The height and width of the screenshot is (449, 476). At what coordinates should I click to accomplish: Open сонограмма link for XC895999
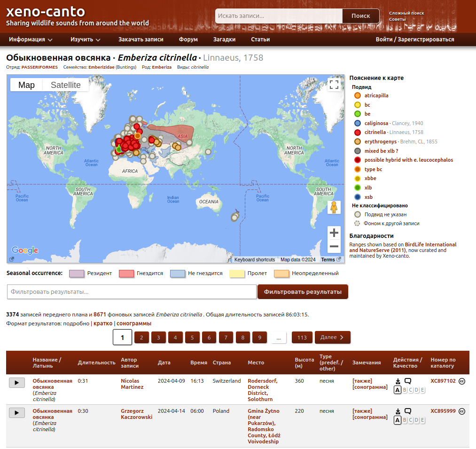click(x=370, y=417)
